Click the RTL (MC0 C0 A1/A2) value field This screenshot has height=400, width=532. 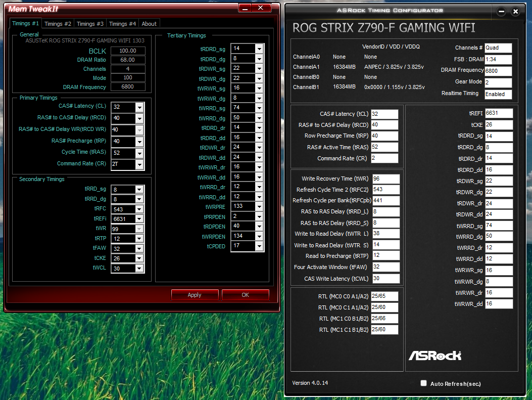tap(384, 296)
